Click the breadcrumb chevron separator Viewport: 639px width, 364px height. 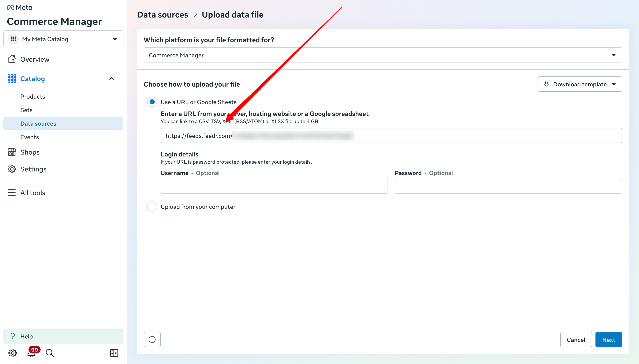[195, 15]
